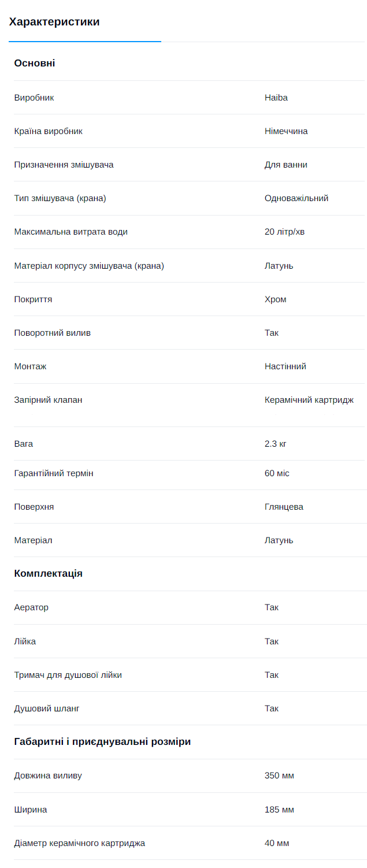Click the Комплектація section heading
The image size is (367, 868).
pyautogui.click(x=49, y=574)
